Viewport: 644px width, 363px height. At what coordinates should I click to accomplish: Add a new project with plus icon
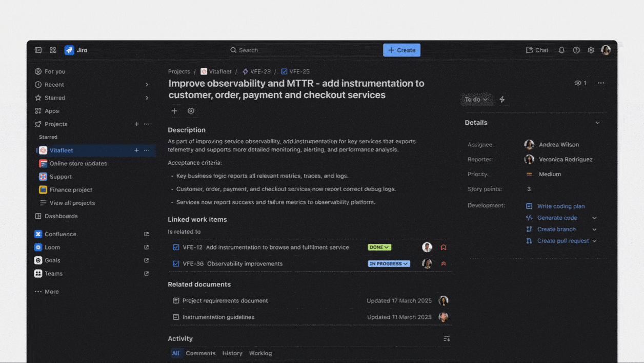click(x=136, y=124)
